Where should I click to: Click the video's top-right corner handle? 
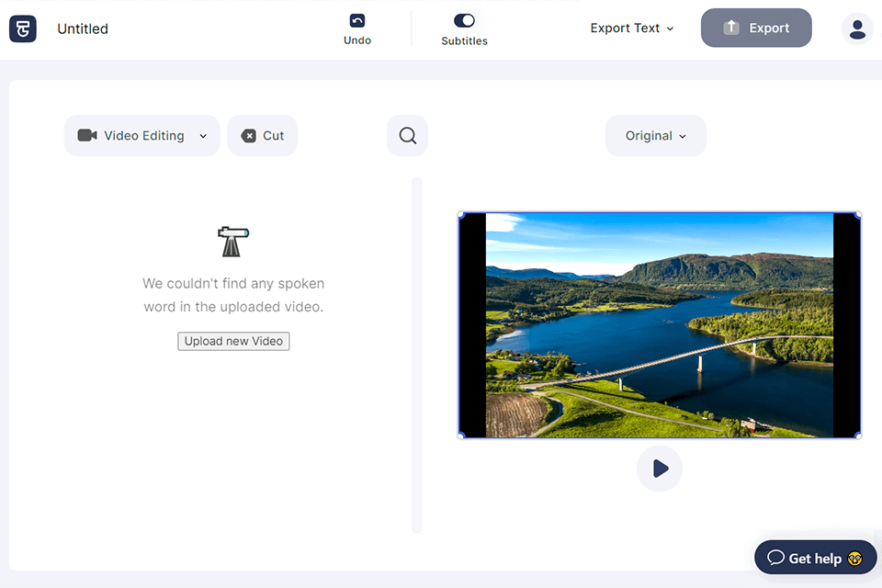click(x=858, y=215)
